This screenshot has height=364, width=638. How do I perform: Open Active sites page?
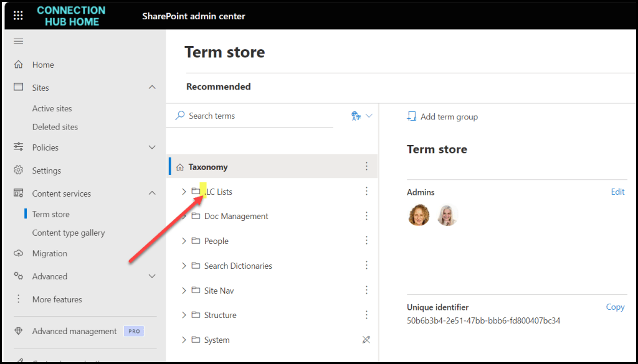(52, 108)
